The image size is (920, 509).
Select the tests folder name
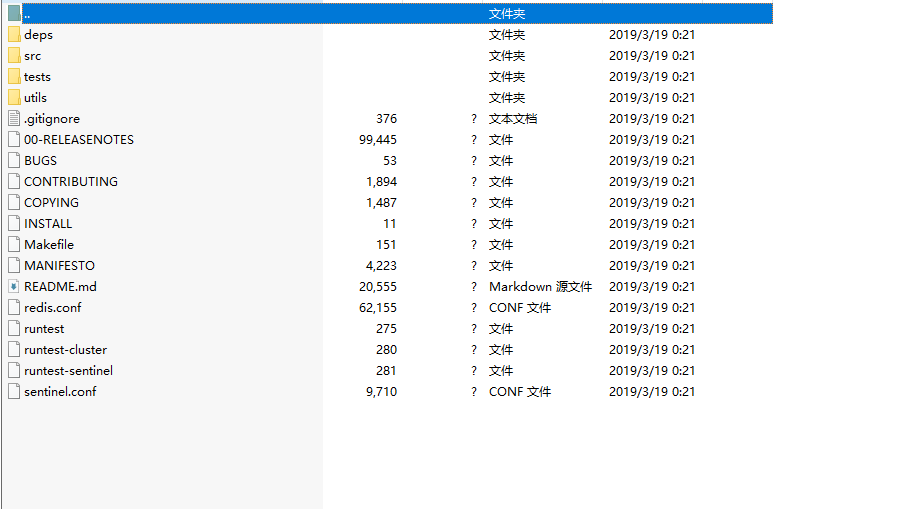click(x=37, y=77)
